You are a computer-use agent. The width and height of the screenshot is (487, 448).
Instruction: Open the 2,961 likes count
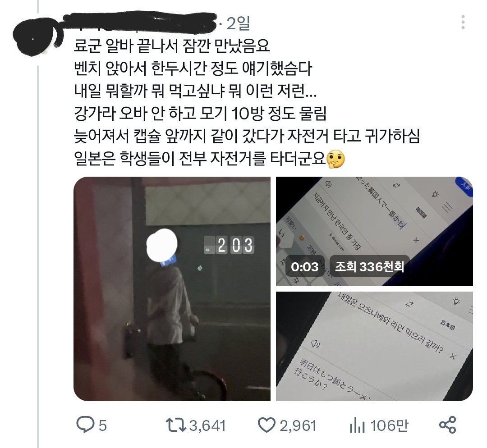(x=298, y=425)
